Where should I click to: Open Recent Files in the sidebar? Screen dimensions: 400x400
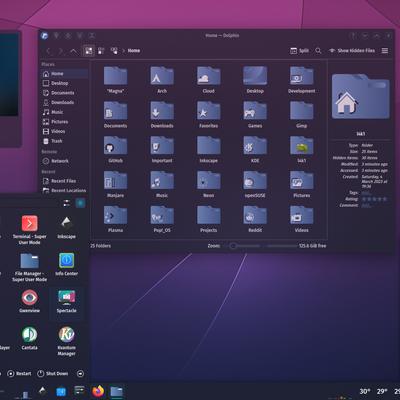(65, 181)
